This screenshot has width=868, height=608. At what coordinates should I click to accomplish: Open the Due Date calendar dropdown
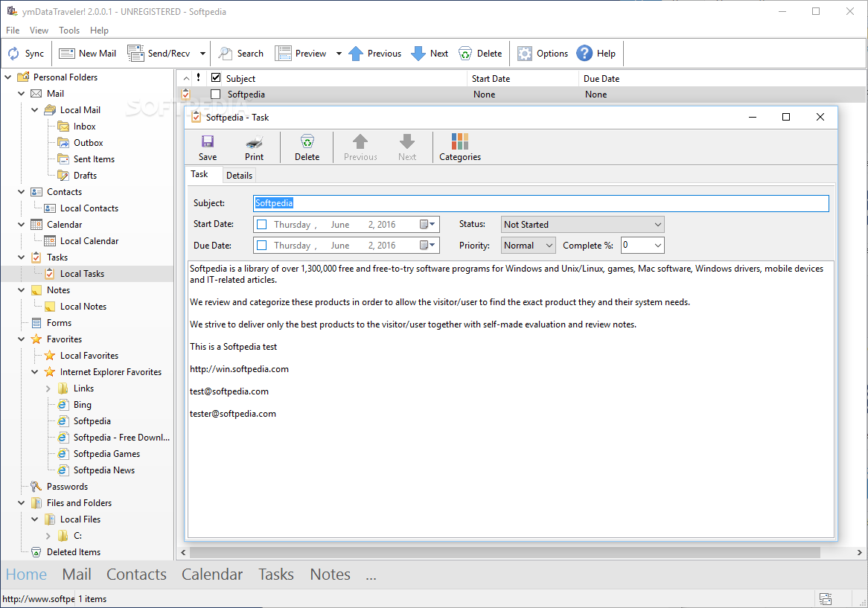(427, 245)
